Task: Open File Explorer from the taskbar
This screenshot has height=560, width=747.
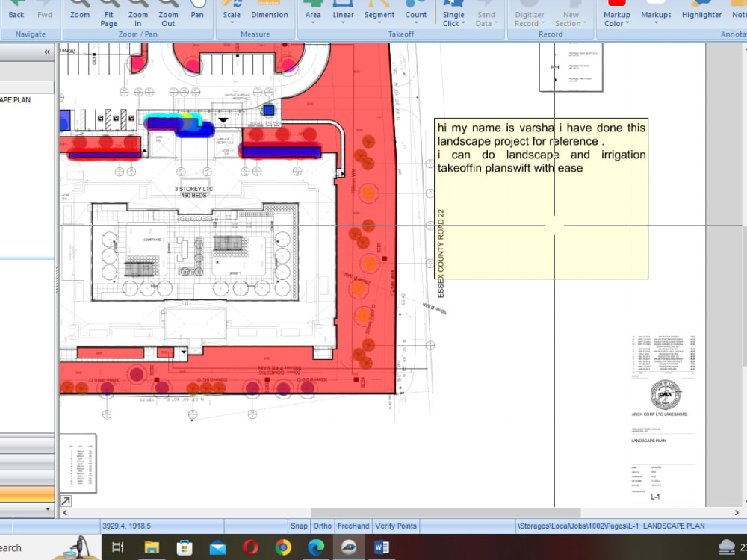Action: click(152, 547)
